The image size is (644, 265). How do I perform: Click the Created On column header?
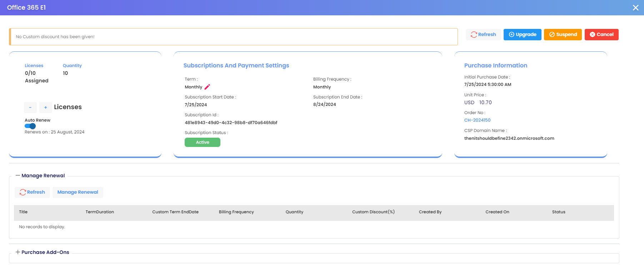(497, 212)
